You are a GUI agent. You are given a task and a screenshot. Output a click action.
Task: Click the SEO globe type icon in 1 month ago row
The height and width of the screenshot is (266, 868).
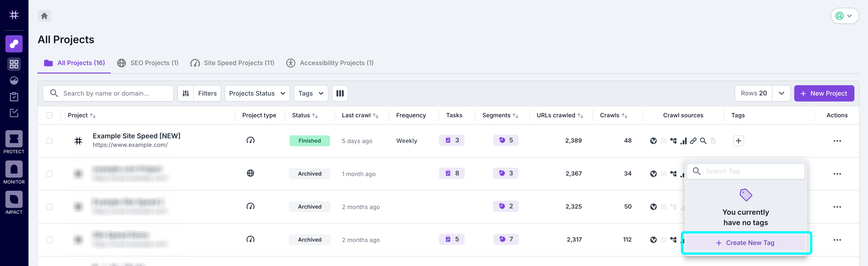tap(250, 173)
